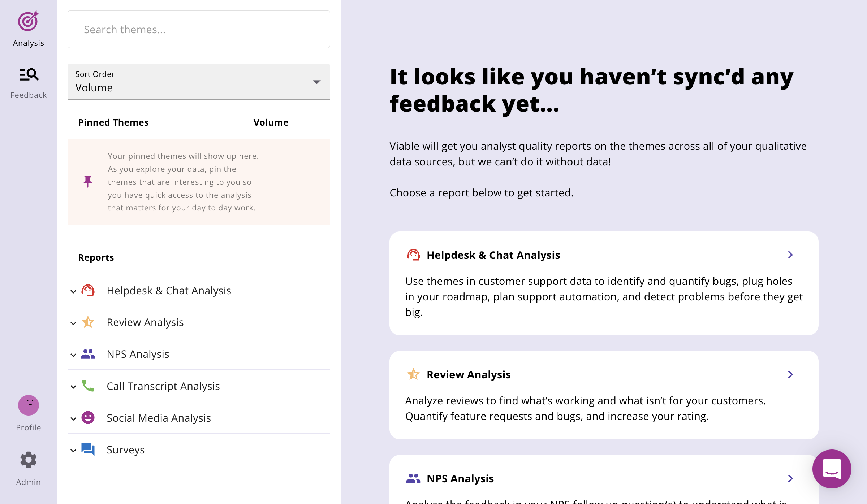867x504 pixels.
Task: Select Call Transcript Analysis report row
Action: pos(199,386)
